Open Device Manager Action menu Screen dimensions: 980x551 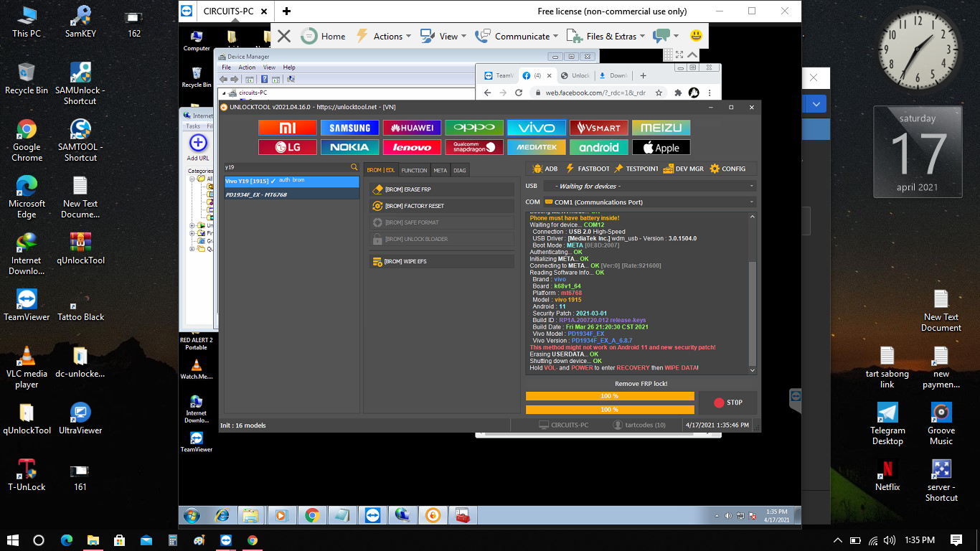tap(247, 67)
